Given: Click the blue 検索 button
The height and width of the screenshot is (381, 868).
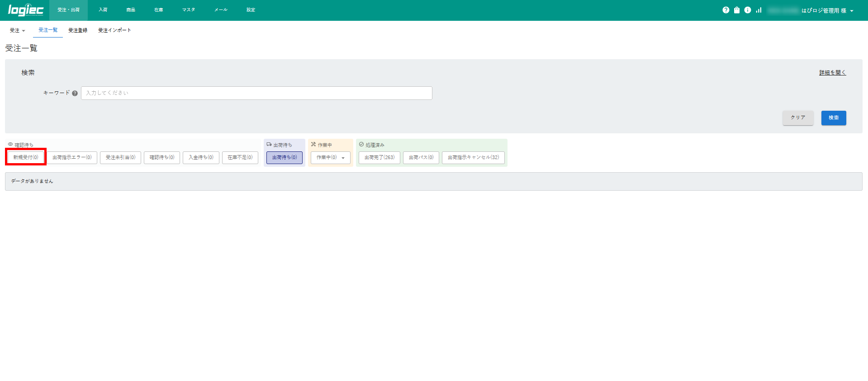Looking at the screenshot, I should [833, 118].
